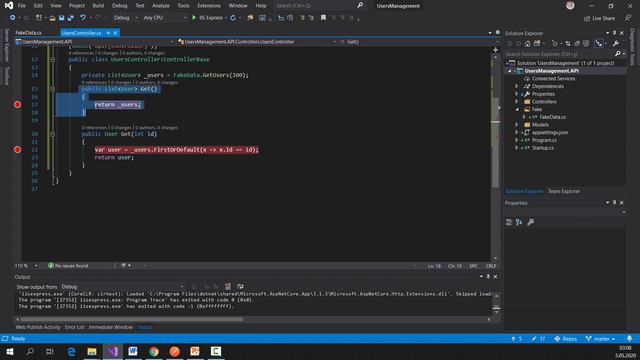Click No issues found indicator
640x360 pixels.
68,266
